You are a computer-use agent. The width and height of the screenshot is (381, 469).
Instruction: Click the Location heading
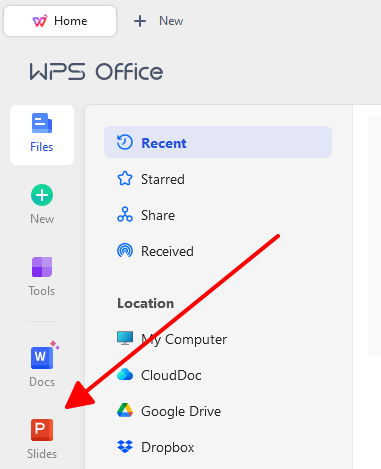pos(146,303)
